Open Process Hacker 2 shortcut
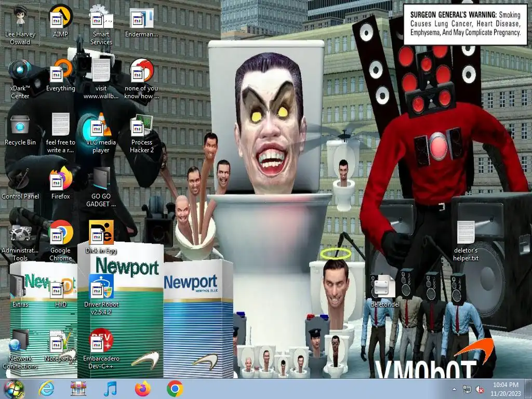532x399 pixels. pos(141,134)
